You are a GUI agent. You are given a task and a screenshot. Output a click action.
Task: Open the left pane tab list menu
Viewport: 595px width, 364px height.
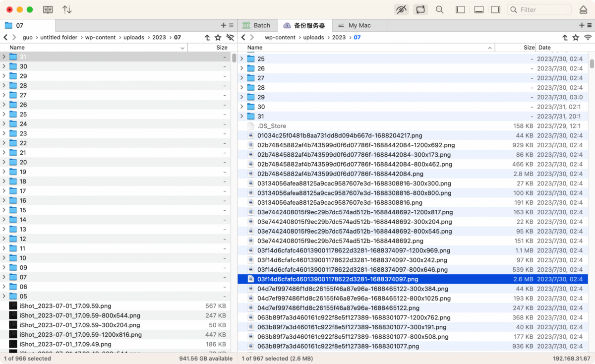[231, 25]
